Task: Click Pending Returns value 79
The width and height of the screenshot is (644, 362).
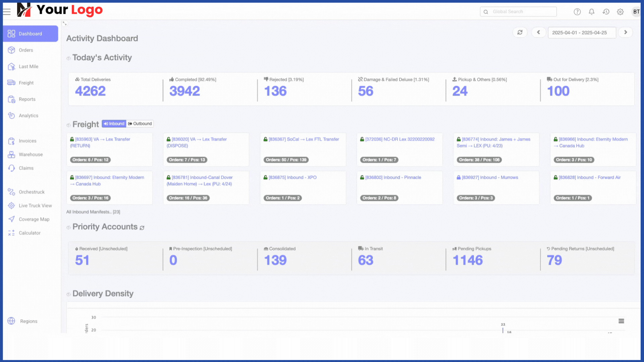Action: [554, 260]
